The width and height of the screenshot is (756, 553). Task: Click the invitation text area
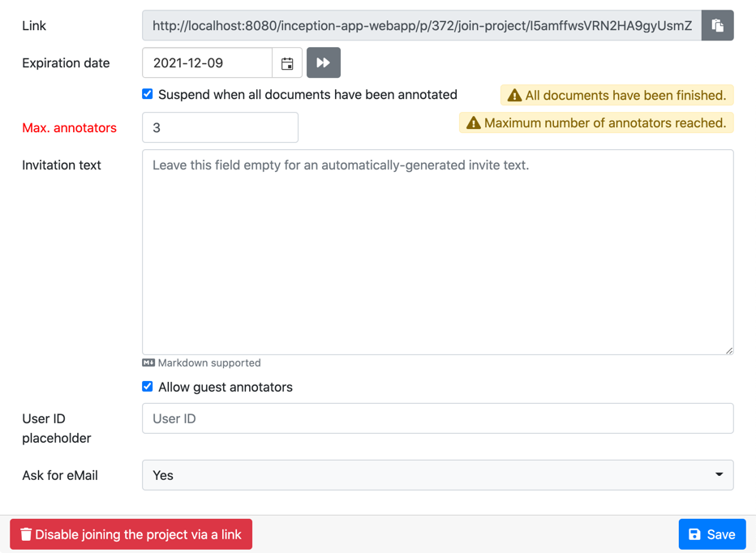pos(437,251)
